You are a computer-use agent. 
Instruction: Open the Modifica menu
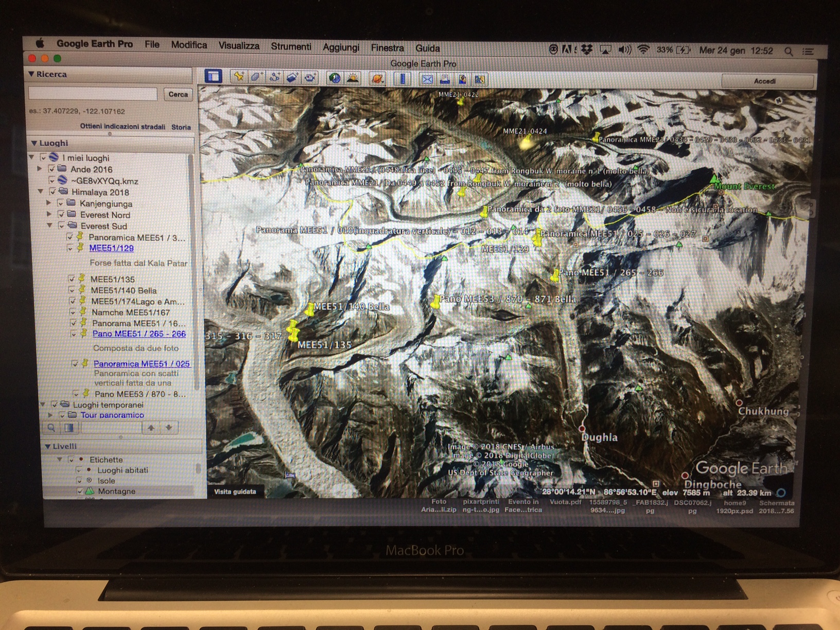(x=189, y=45)
